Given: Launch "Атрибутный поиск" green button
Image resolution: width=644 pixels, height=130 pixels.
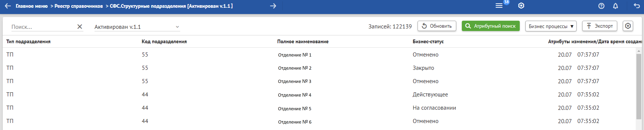Looking at the screenshot, I should coord(490,26).
